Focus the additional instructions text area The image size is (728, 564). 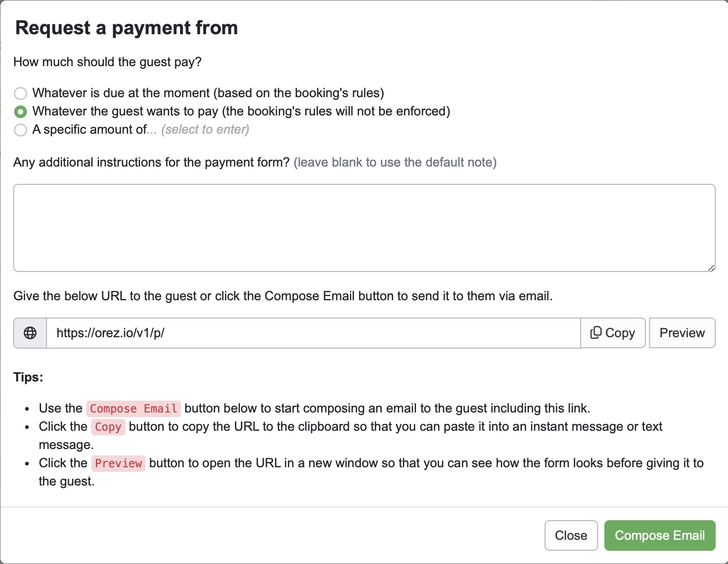[x=364, y=228]
